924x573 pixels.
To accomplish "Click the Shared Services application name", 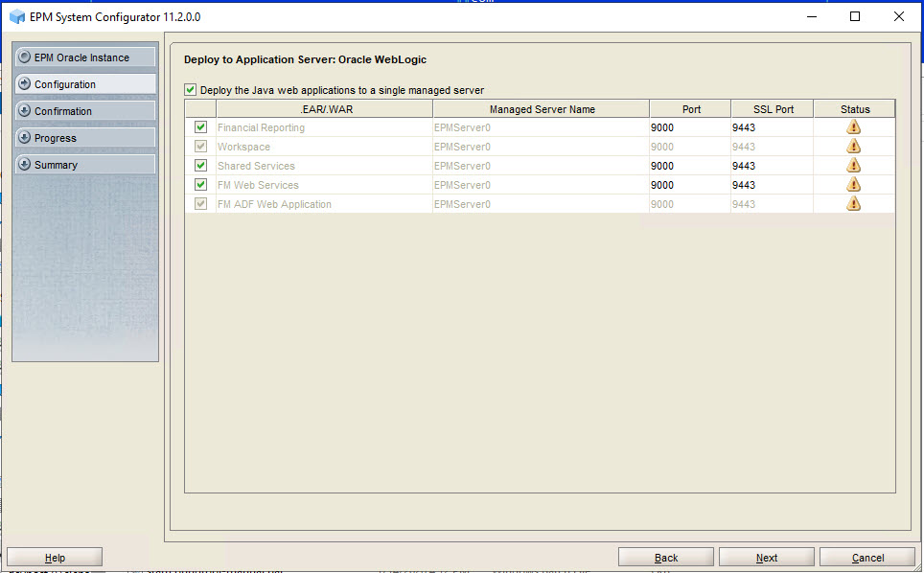I will pos(256,166).
